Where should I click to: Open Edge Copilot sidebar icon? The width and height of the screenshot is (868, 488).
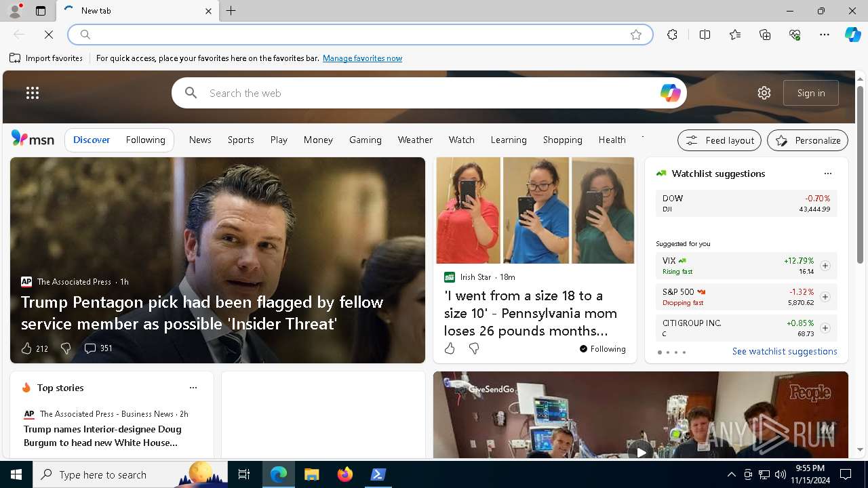pos(852,35)
